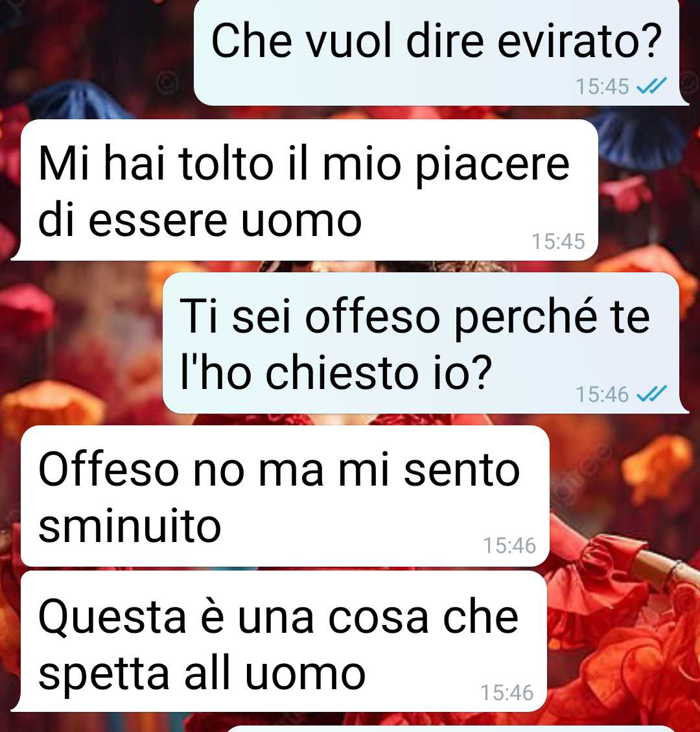Screen dimensions: 700x732
Task: Select the 'Mi hai tolto il mio piacere' message
Action: tap(304, 189)
